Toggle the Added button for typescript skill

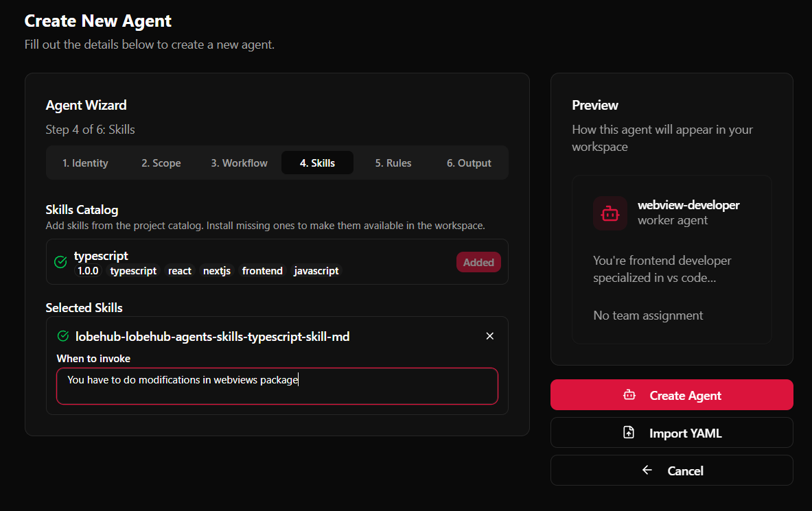coord(478,262)
